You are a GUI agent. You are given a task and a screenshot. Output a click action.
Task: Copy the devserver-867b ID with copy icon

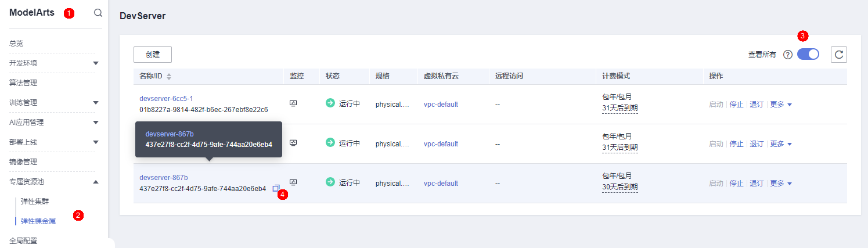coord(276,188)
